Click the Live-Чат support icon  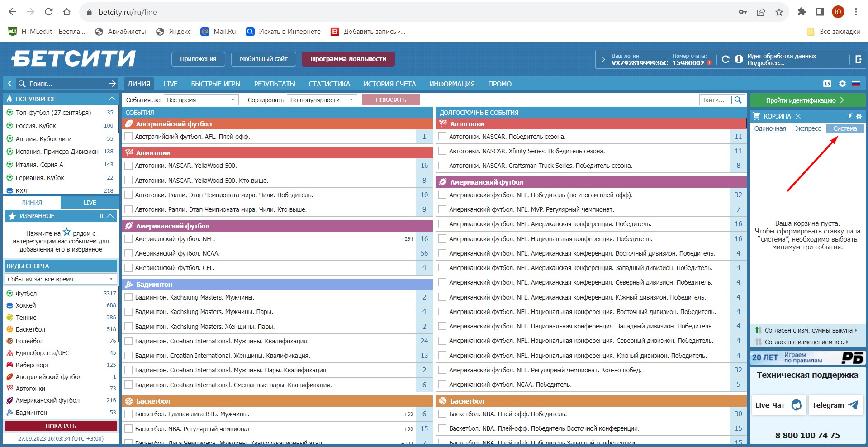point(797,405)
